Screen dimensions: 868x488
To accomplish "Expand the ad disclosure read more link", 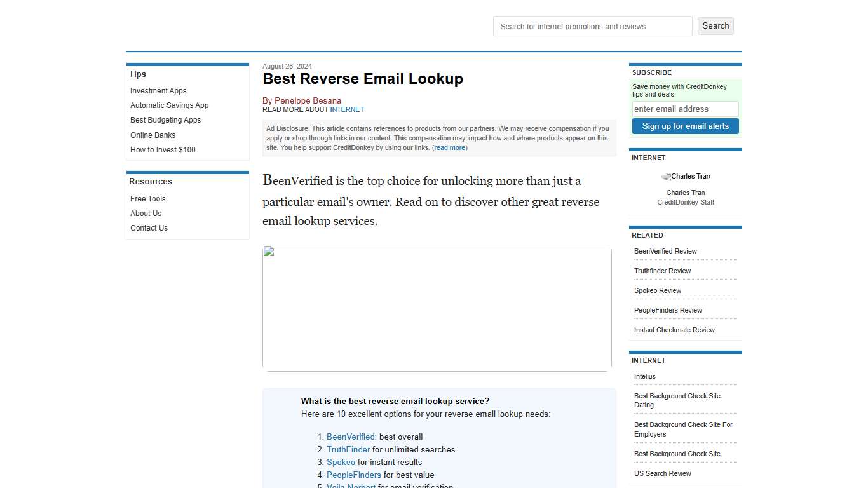I will coord(449,147).
